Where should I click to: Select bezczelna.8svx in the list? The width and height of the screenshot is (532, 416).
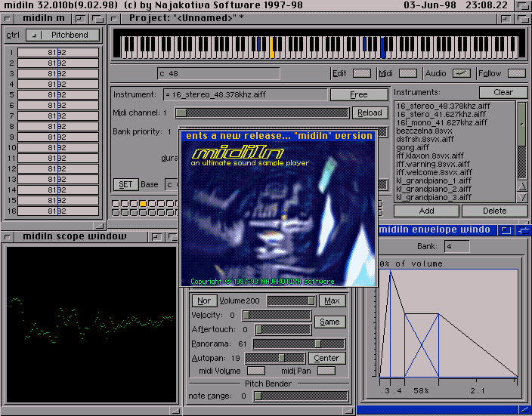coord(424,131)
